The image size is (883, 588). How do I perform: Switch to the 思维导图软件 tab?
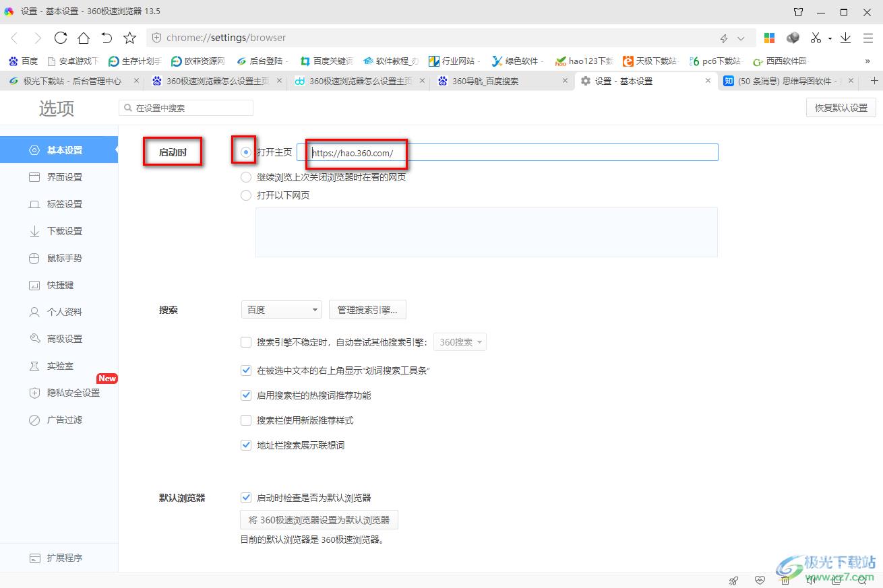789,81
